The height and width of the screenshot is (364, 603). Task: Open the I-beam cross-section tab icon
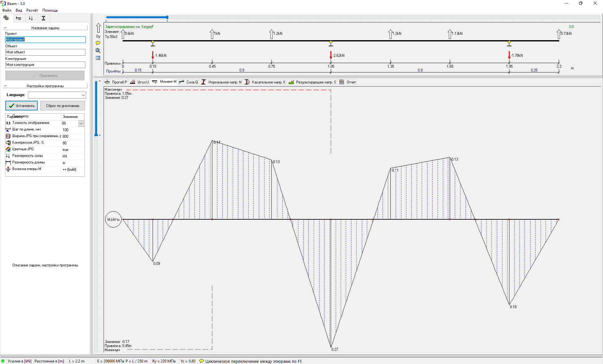(43, 18)
